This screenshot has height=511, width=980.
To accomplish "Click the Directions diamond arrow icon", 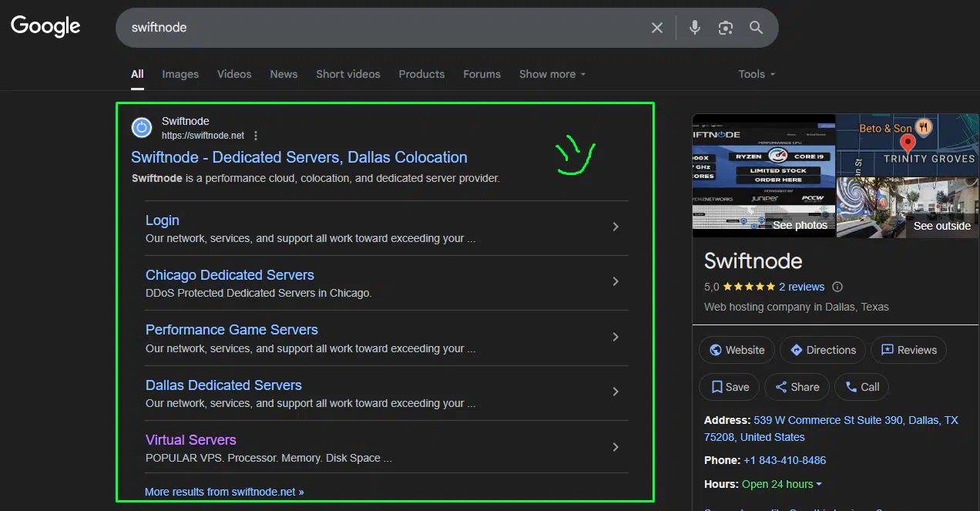I will [797, 350].
